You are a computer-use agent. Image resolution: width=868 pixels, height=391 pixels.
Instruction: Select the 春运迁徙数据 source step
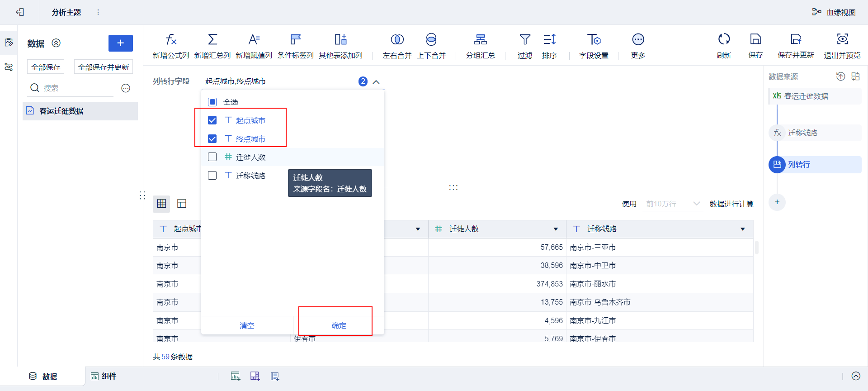(x=815, y=96)
